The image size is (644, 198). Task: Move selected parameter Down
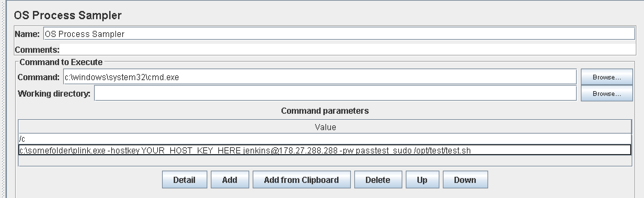click(x=465, y=180)
